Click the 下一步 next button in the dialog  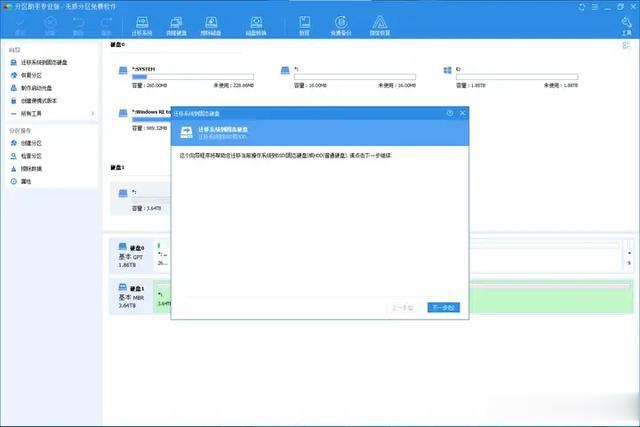tap(444, 307)
